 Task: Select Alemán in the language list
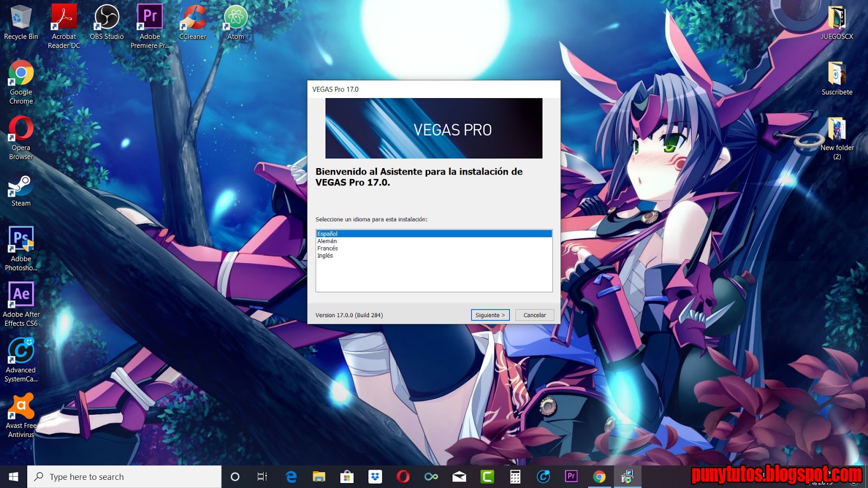click(x=434, y=241)
